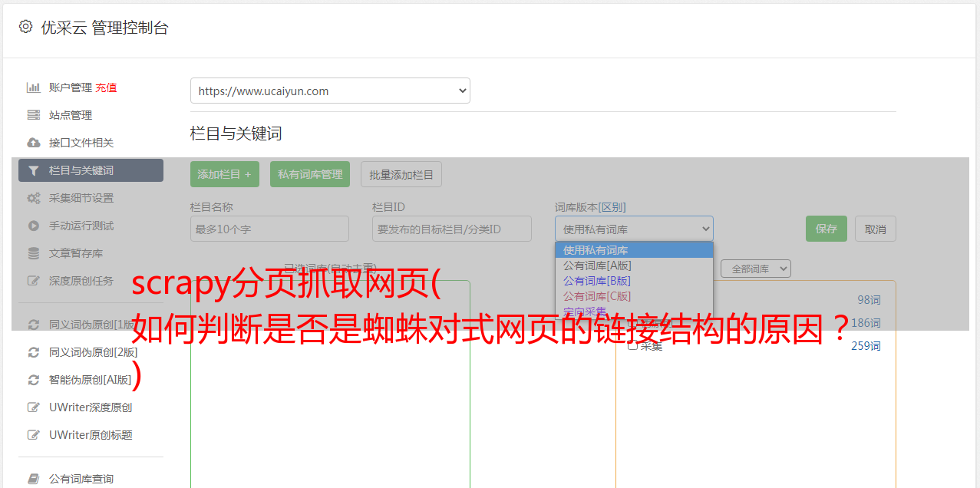Select 栏目与关键词 sidebar item

pyautogui.click(x=91, y=170)
